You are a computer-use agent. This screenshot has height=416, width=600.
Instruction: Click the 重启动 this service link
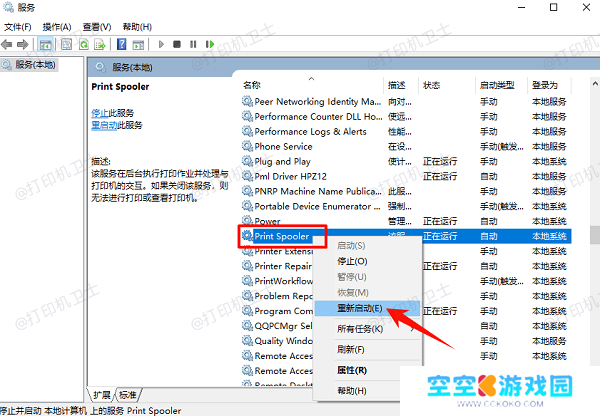click(101, 125)
